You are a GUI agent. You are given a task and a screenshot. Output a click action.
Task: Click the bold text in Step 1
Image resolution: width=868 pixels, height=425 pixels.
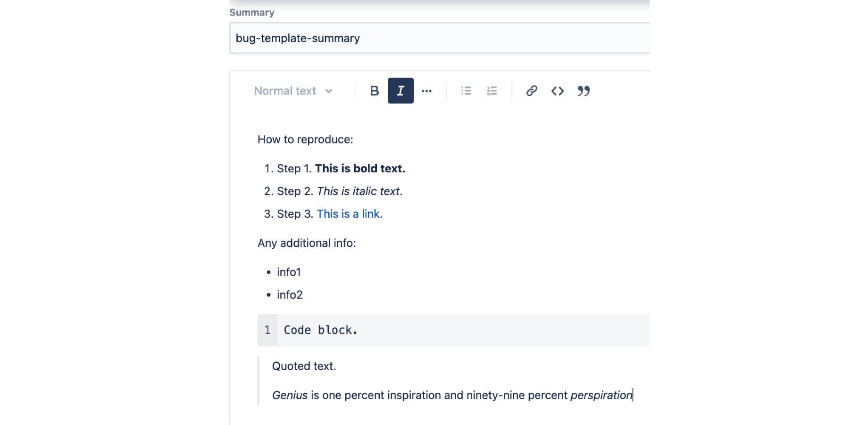[360, 169]
